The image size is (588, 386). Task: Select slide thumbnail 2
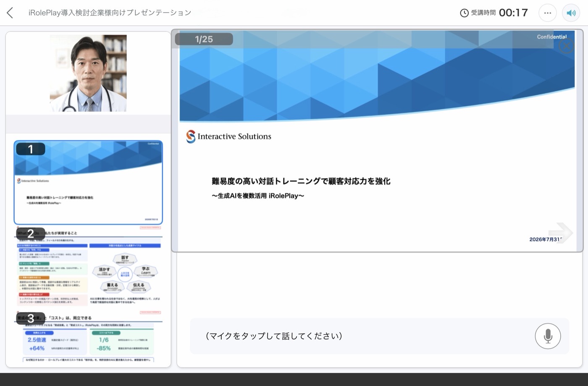[88, 268]
